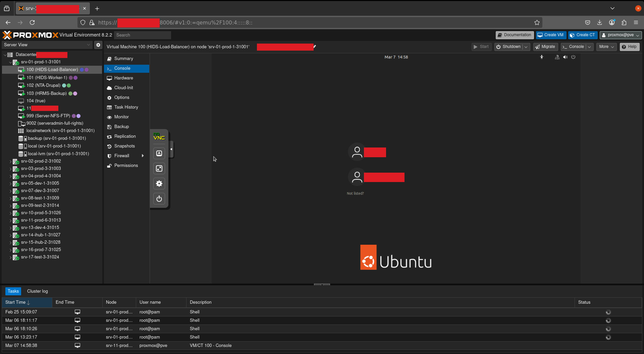Click the power icon in Ubuntu console top bar
Viewport: 644px width, 354px height.
[x=573, y=57]
